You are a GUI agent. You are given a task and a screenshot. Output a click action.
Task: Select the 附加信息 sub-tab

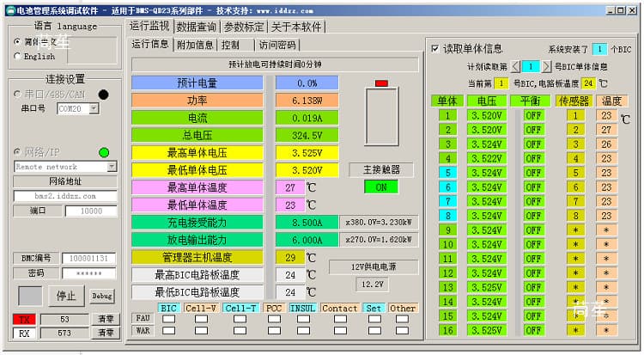[x=195, y=45]
